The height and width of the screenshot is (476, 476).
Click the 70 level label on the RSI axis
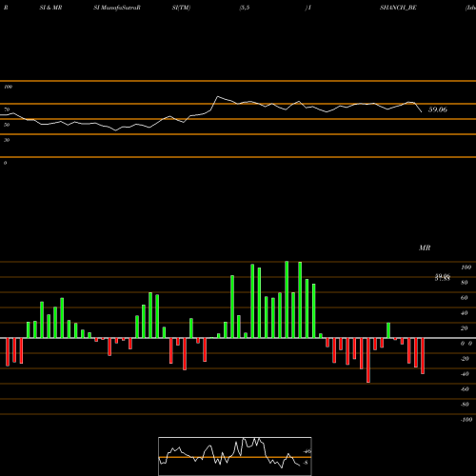(7, 109)
